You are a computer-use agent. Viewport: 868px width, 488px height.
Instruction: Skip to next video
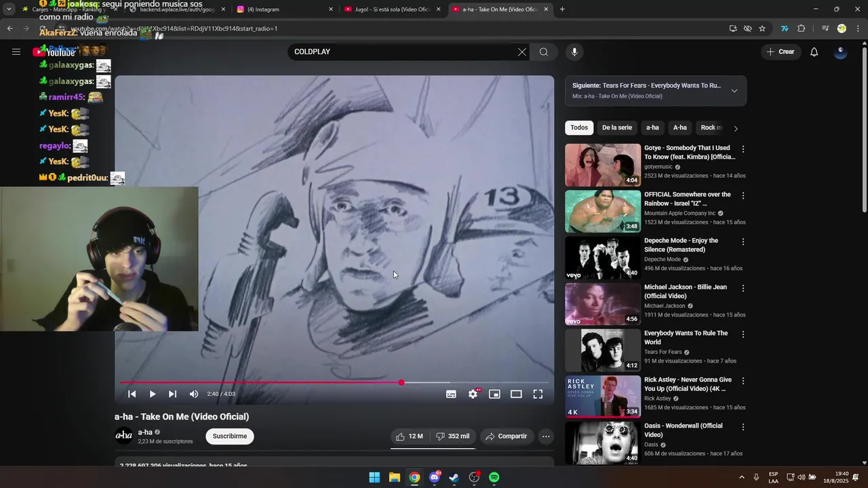172,394
